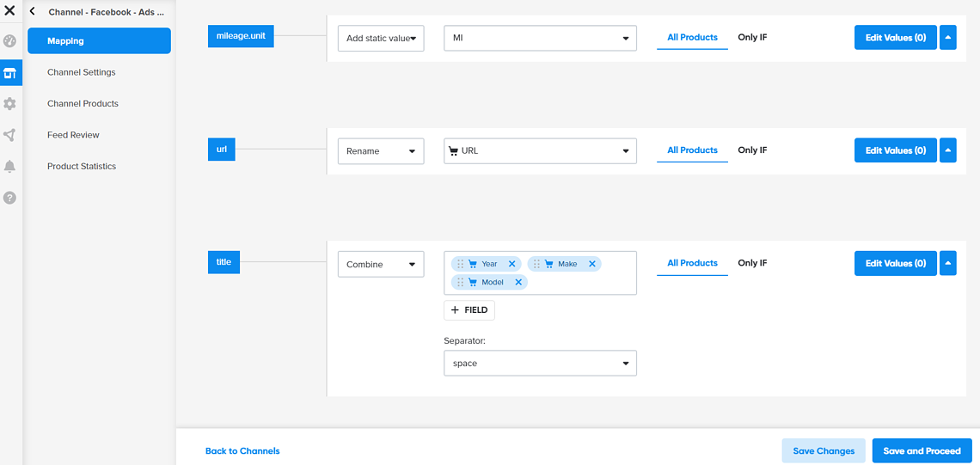Click the share nodes sidebar icon

point(9,135)
